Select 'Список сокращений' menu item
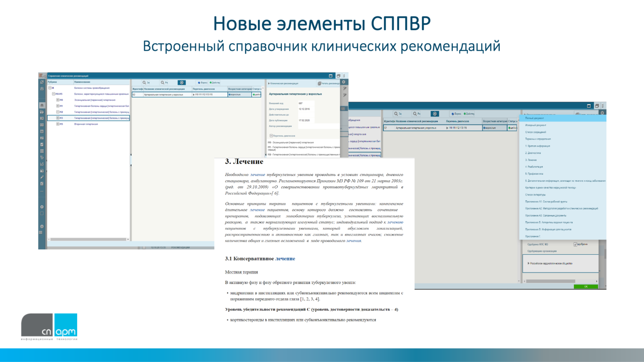 [x=563, y=132]
